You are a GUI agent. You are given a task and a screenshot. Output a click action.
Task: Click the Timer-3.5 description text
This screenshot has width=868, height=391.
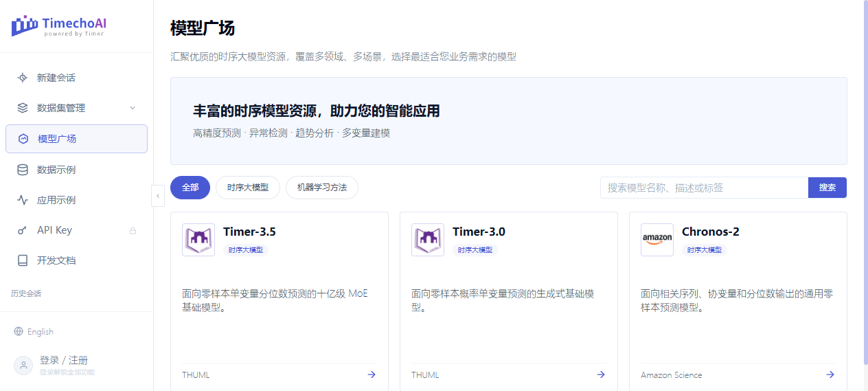point(275,300)
